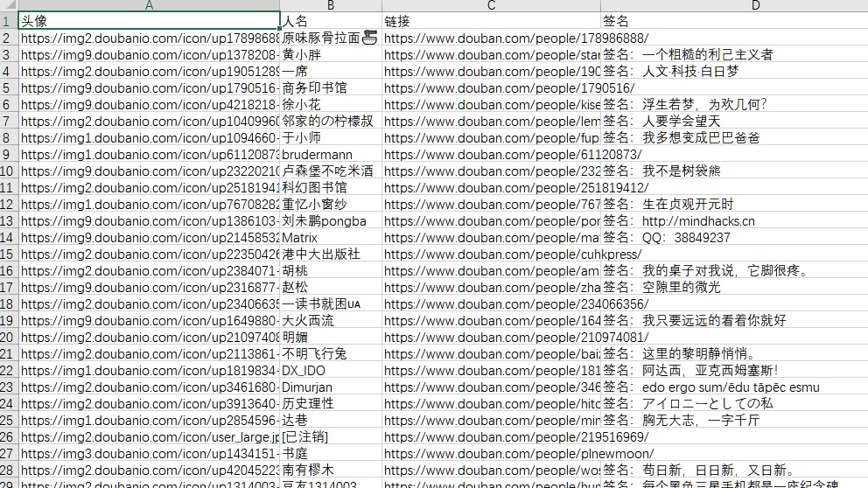Select signature cell 浮生若梦，为欢几何?
Screen dimensions: 868x488
(x=734, y=105)
